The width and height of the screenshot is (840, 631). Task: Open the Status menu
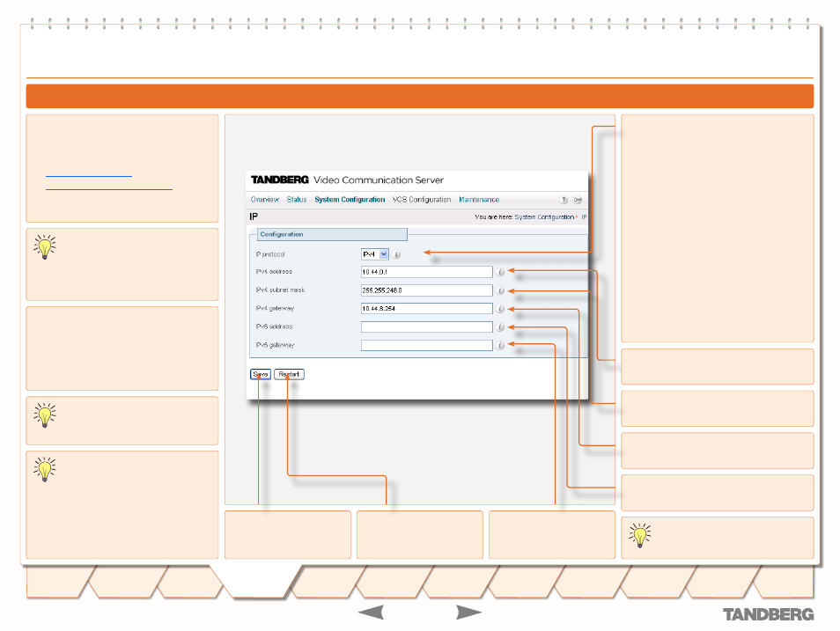[297, 200]
